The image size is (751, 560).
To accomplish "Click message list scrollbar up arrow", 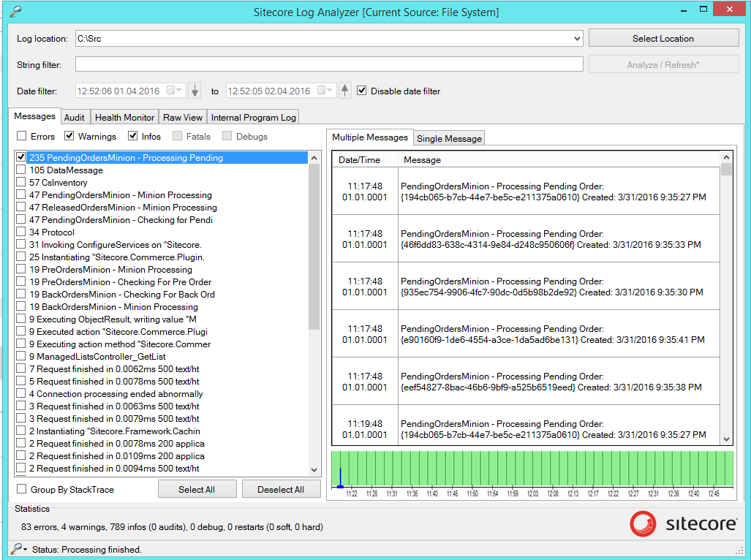I will pos(314,158).
